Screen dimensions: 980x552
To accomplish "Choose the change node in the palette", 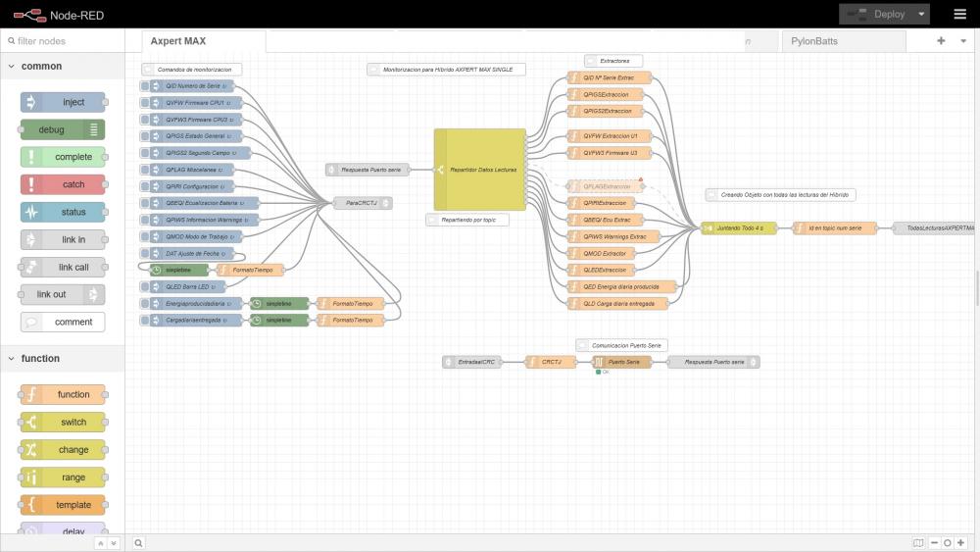I will coord(63,449).
